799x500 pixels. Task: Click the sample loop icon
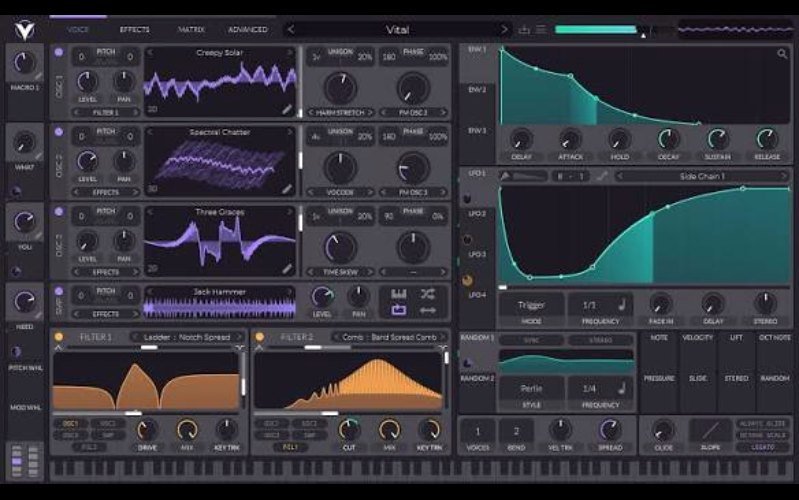(398, 310)
